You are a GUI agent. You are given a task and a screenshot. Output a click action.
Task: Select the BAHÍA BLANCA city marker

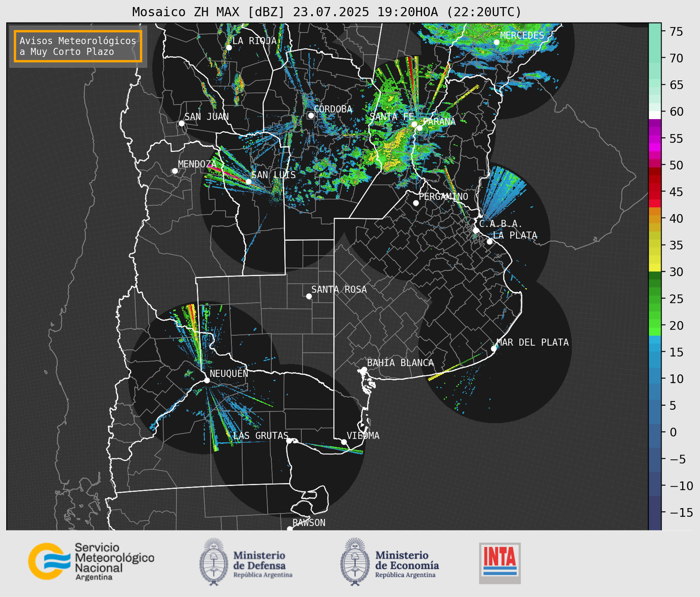pyautogui.click(x=364, y=369)
